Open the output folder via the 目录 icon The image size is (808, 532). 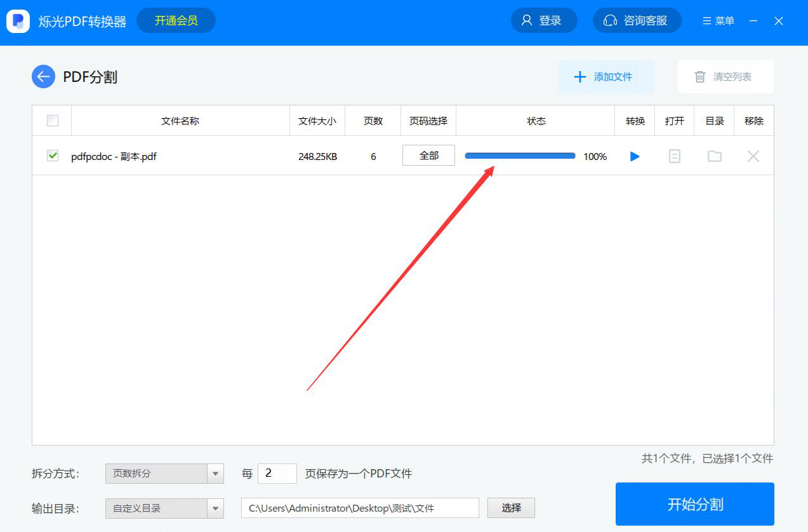[715, 156]
